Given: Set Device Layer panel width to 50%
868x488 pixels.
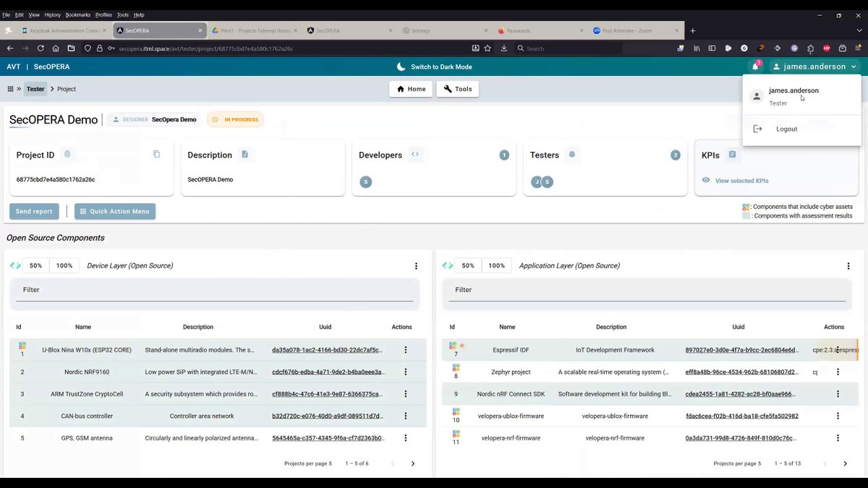Looking at the screenshot, I should tap(35, 265).
